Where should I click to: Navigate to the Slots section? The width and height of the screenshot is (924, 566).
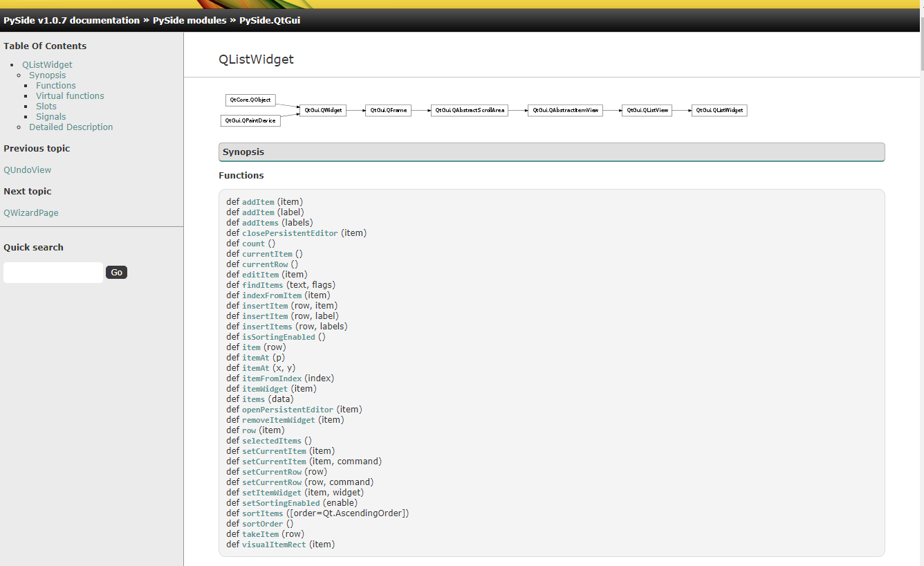tap(46, 106)
